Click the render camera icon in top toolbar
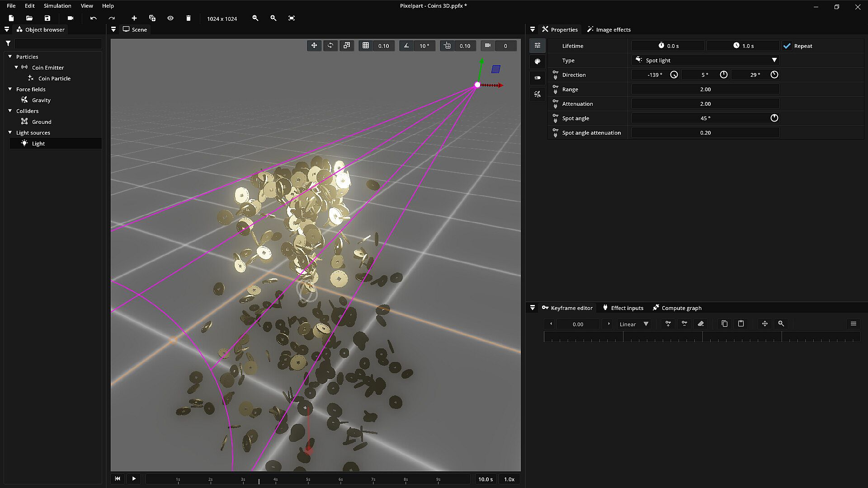The width and height of the screenshot is (868, 488). point(70,18)
